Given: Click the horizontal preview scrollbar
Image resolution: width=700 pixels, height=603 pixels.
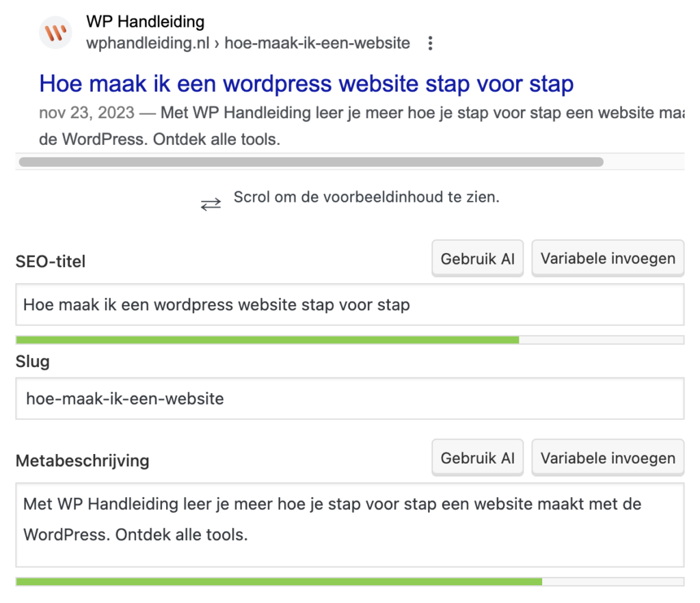Looking at the screenshot, I should click(x=311, y=161).
